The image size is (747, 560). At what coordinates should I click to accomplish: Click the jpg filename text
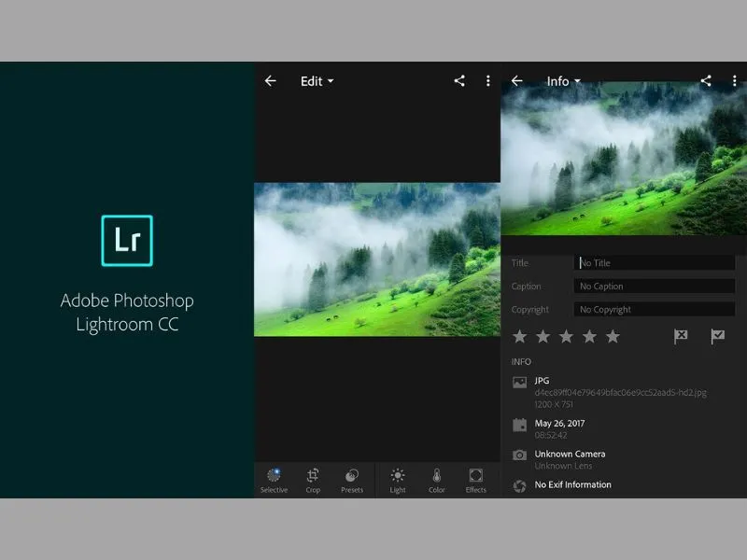pyautogui.click(x=621, y=392)
